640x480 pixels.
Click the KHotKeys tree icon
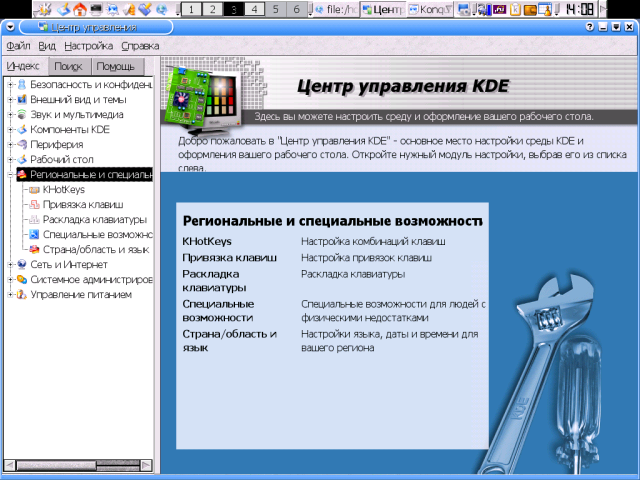click(34, 190)
